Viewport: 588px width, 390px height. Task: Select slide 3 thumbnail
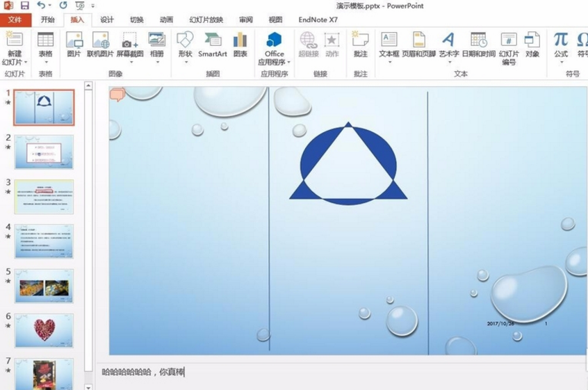point(44,197)
